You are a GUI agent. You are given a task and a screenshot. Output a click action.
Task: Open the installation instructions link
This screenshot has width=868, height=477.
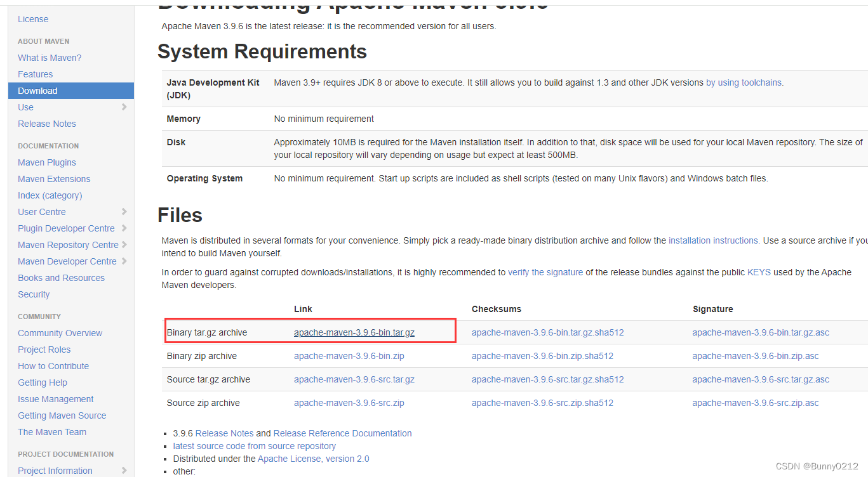(x=714, y=240)
